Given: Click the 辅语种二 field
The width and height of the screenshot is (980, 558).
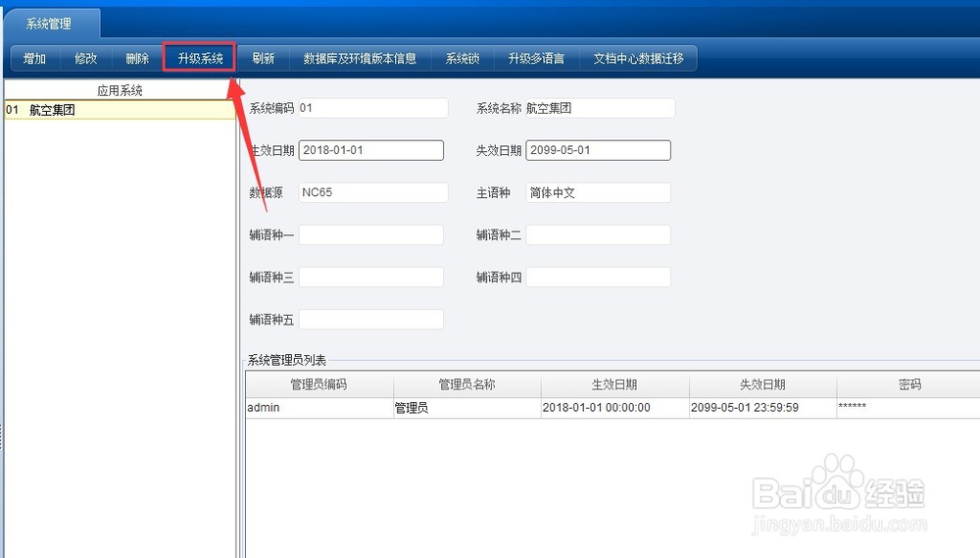Looking at the screenshot, I should click(598, 234).
